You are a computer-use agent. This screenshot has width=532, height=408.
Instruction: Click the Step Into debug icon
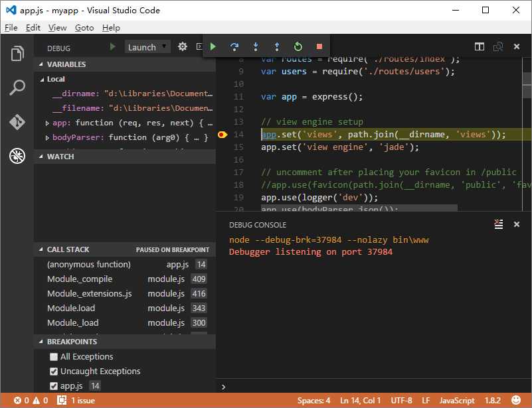tap(256, 46)
